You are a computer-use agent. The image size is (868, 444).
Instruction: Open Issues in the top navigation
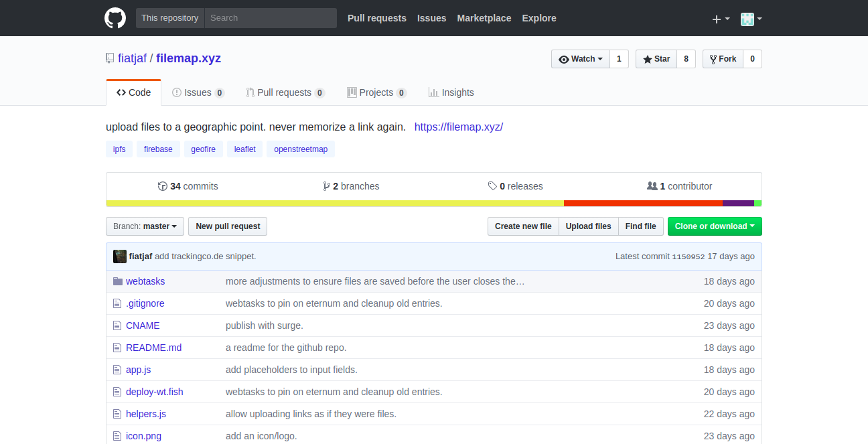[432, 18]
